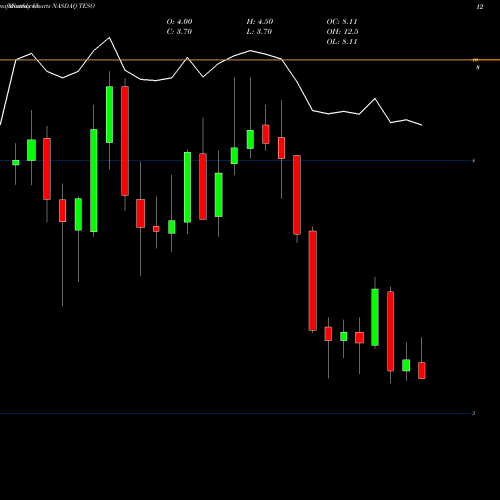Viewport: 500px width, 500px height.
Task: Select the open value 'O: 4.00'
Action: (179, 22)
